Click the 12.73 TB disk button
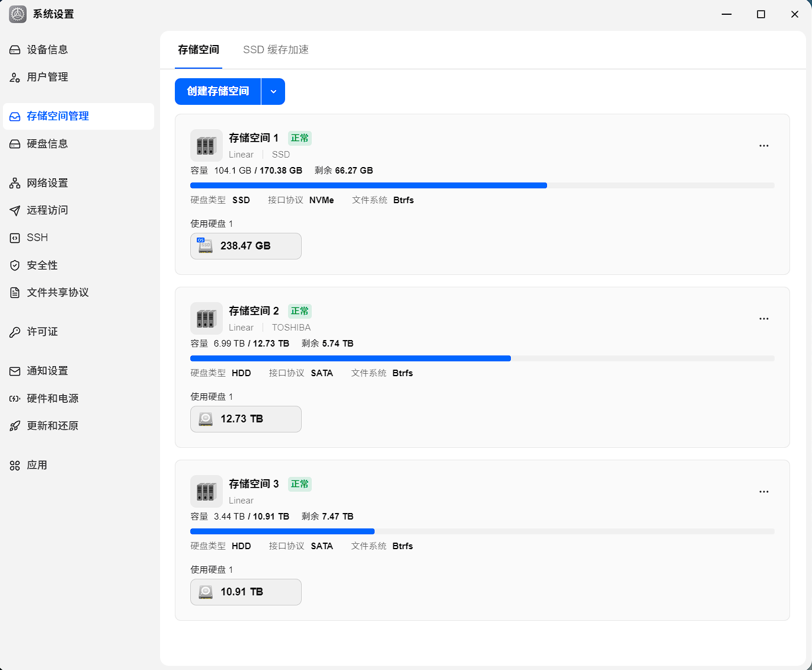The image size is (812, 670). 246,419
